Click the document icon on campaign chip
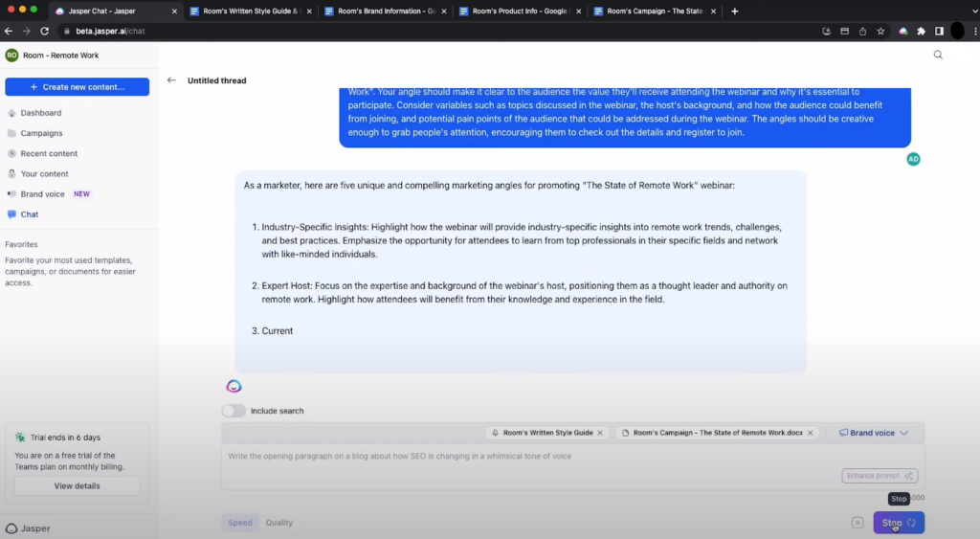 [625, 433]
